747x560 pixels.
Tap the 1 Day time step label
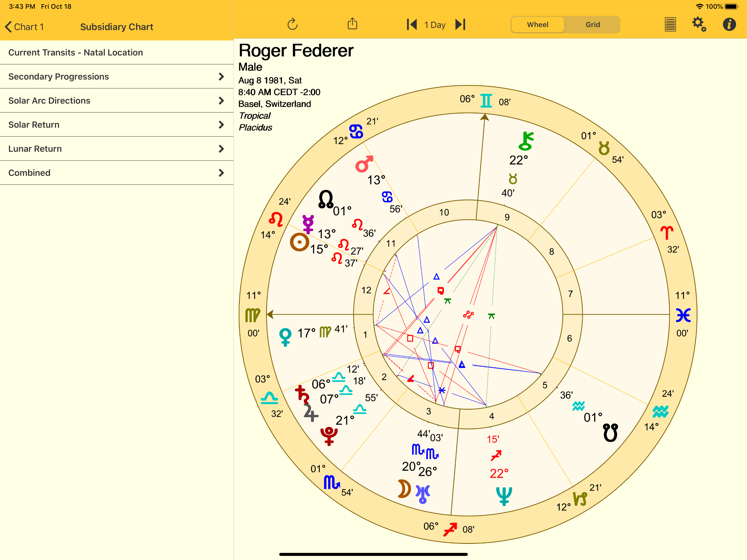(x=435, y=25)
